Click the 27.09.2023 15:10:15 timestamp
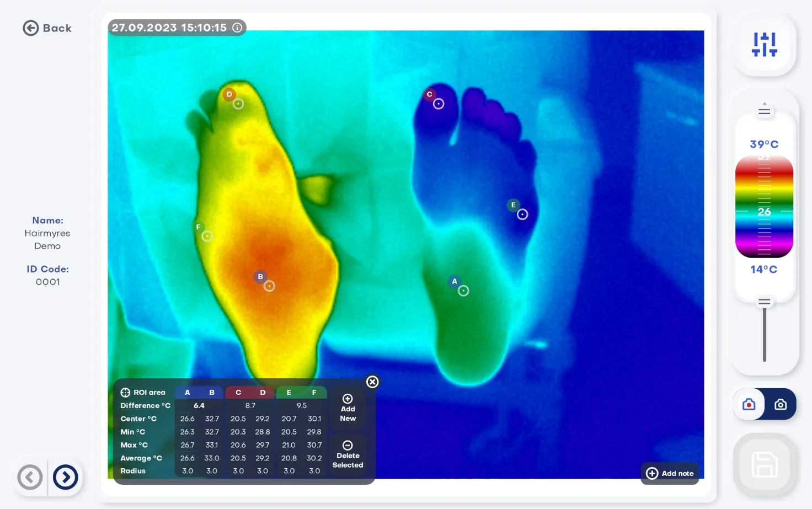The height and width of the screenshot is (509, 812). [169, 28]
